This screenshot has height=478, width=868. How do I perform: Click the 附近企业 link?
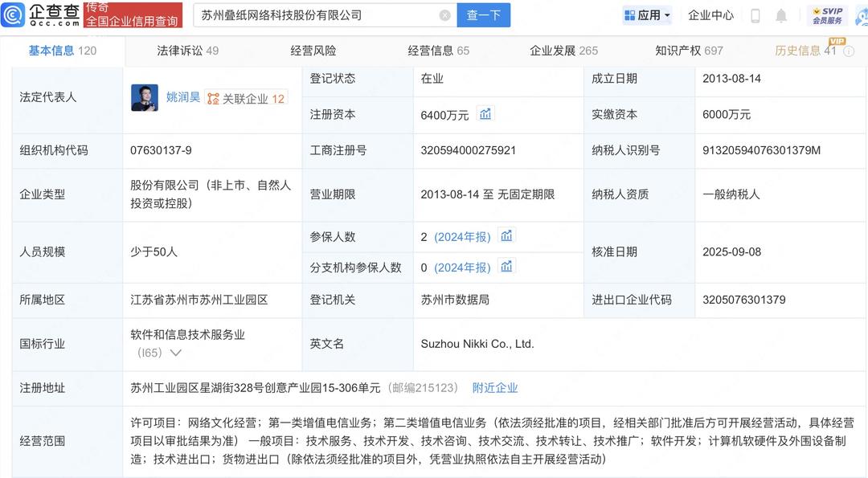coord(495,388)
